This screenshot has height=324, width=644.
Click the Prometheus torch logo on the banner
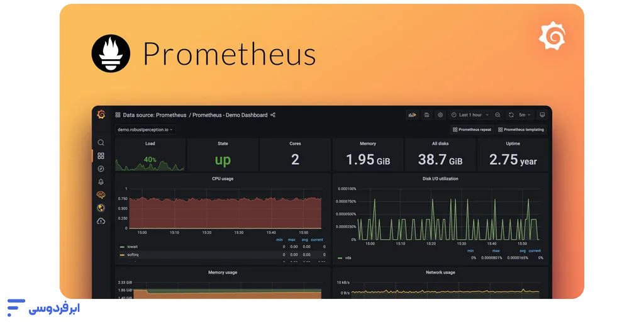click(111, 53)
